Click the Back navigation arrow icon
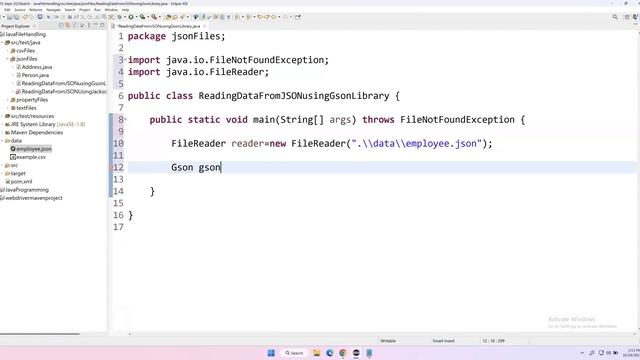 pos(274,17)
